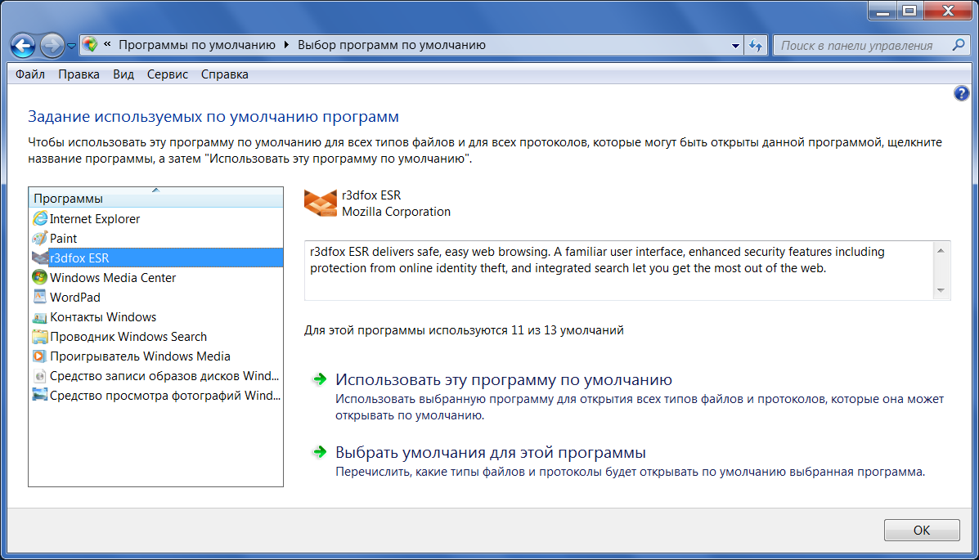The height and width of the screenshot is (560, 979).
Task: Click the Проводник Windows Search icon
Action: (40, 337)
